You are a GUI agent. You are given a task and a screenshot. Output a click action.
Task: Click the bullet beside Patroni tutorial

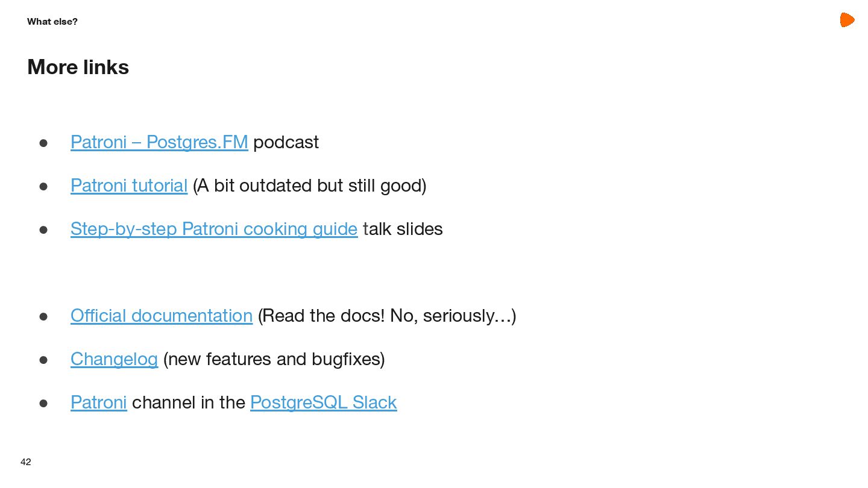[43, 186]
